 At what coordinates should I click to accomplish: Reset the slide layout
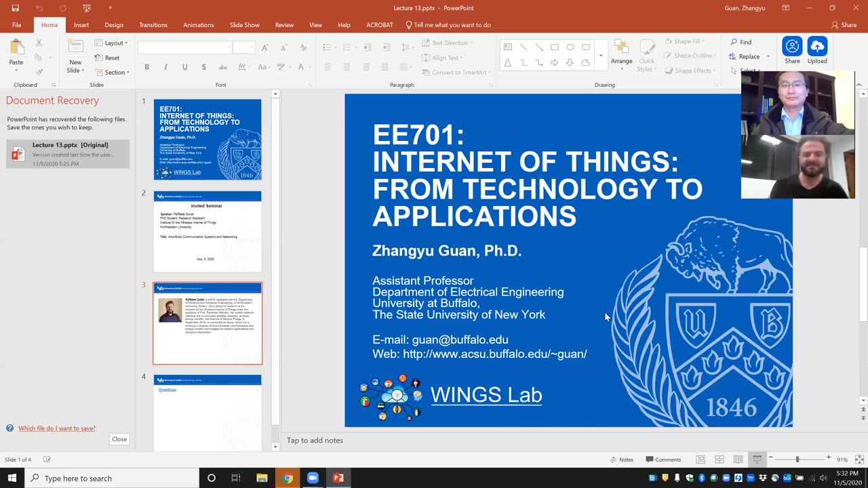tap(107, 58)
